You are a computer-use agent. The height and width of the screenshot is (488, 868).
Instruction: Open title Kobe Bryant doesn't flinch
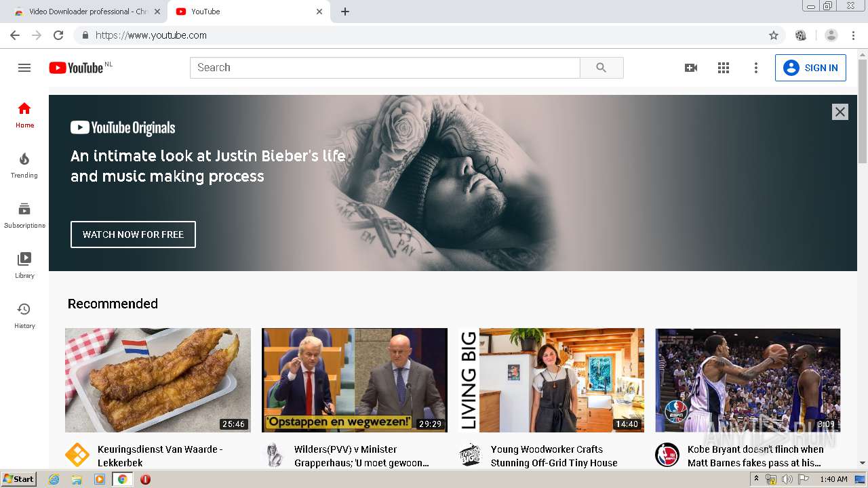[x=755, y=456]
